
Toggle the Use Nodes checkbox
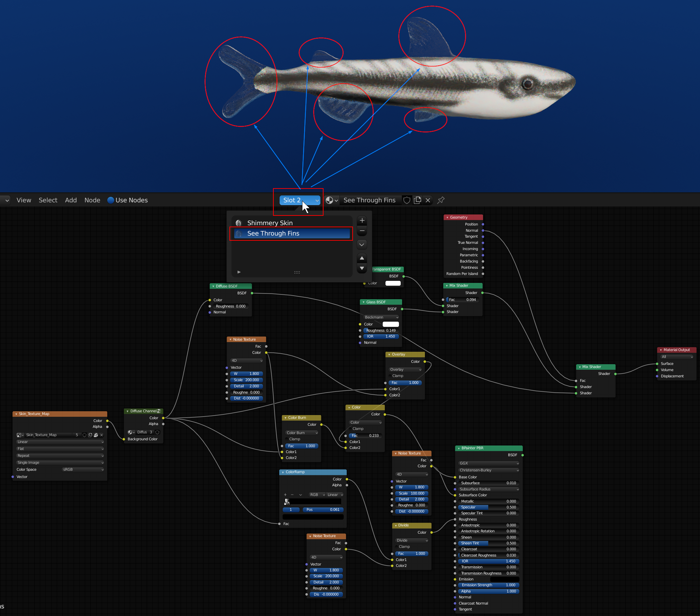click(111, 200)
